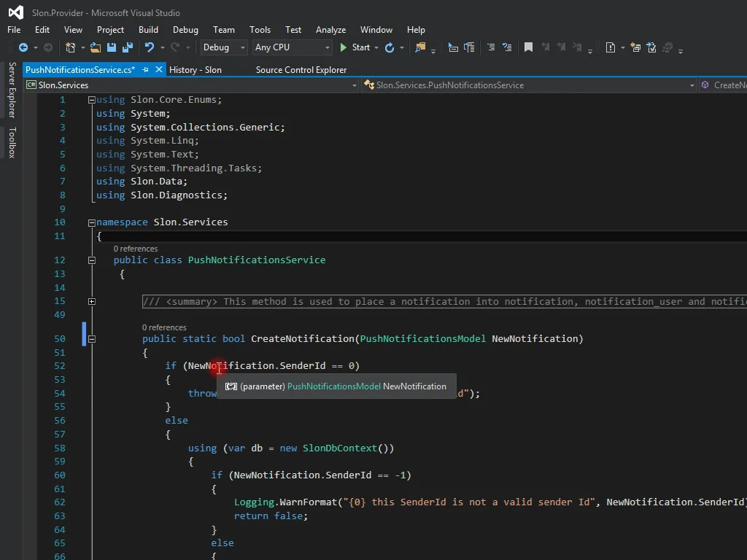Click PushNotificationsModel in the tooltip
This screenshot has width=747, height=560.
pos(333,386)
